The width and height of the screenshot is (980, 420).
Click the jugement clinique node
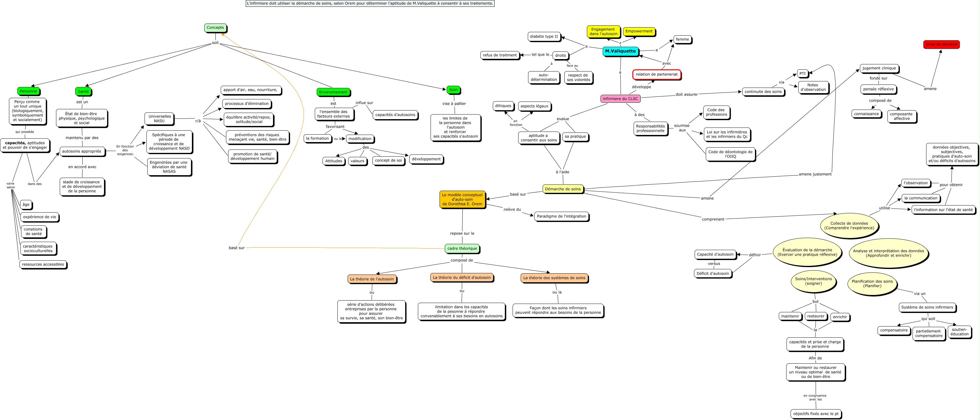pos(879,68)
